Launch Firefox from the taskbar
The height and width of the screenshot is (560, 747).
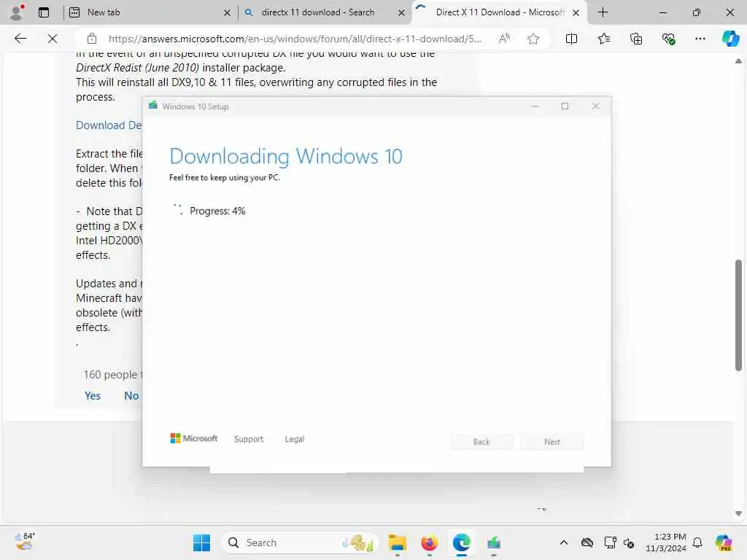429,542
